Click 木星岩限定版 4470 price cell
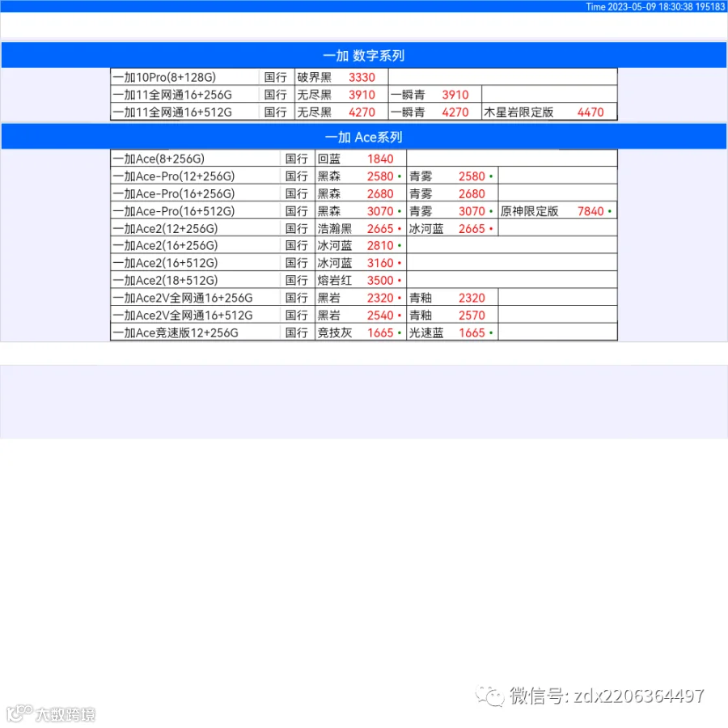Viewport: 728px width, 728px height. click(549, 112)
